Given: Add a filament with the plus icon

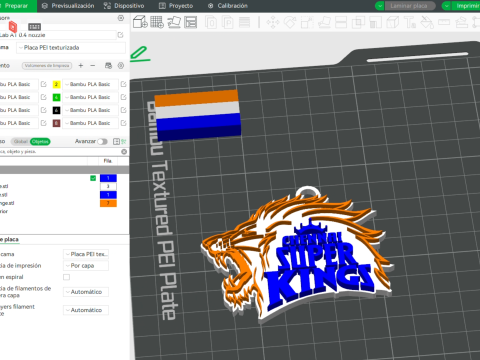Looking at the screenshot, I should point(81,66).
